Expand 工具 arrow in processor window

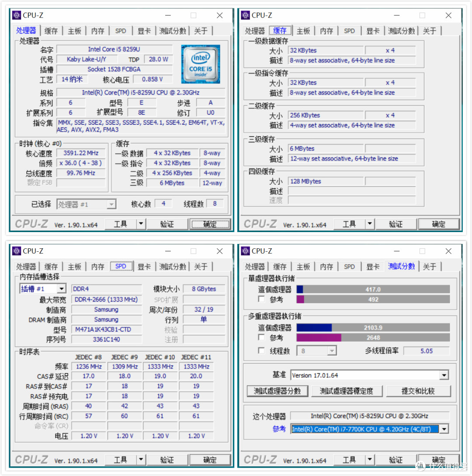[x=141, y=224]
